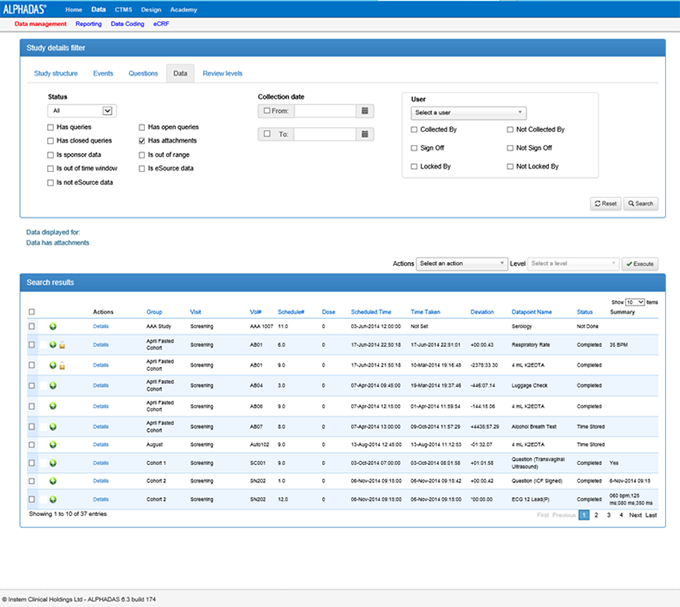Image resolution: width=680 pixels, height=607 pixels.
Task: Switch to the Study structure tab
Action: (56, 74)
